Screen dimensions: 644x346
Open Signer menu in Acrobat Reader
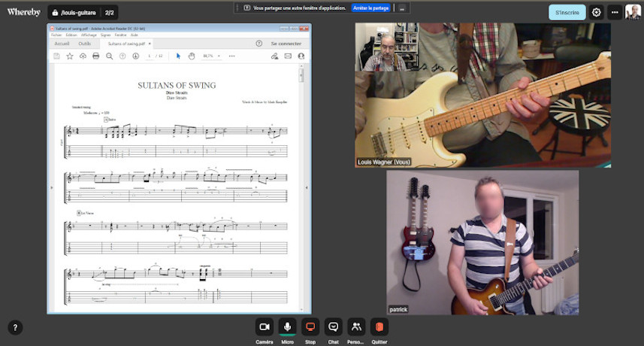click(x=105, y=35)
